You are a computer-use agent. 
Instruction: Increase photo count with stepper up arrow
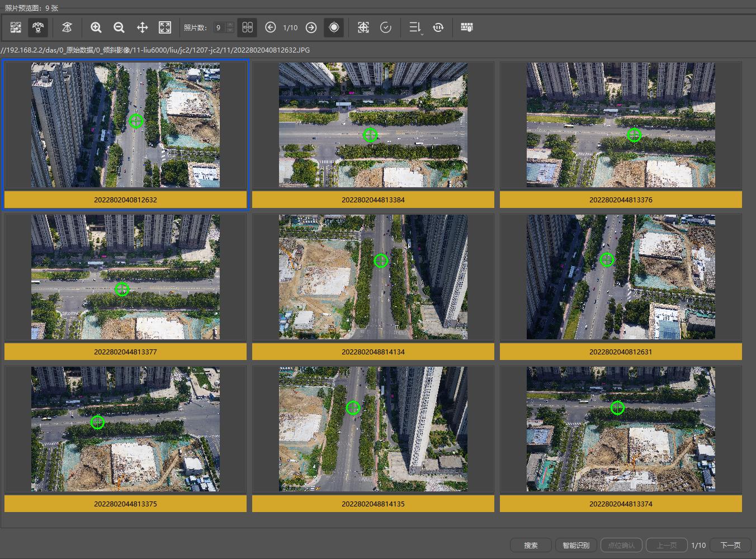click(230, 25)
